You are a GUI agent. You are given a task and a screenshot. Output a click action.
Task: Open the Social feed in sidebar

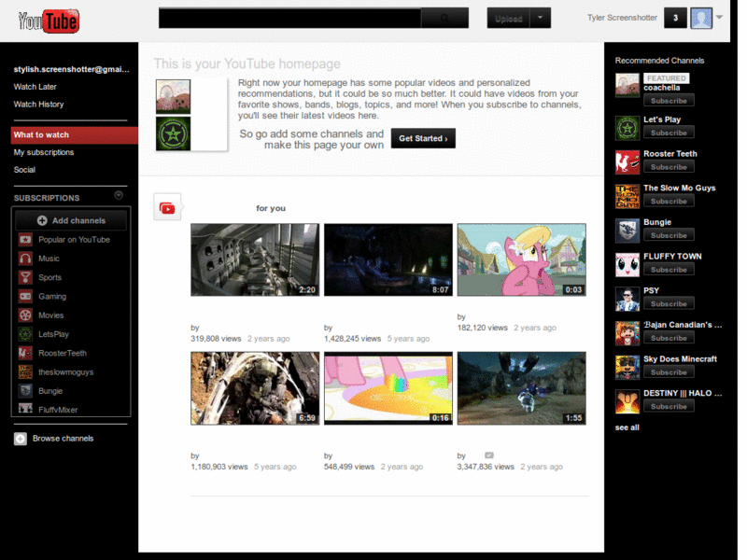pos(25,170)
